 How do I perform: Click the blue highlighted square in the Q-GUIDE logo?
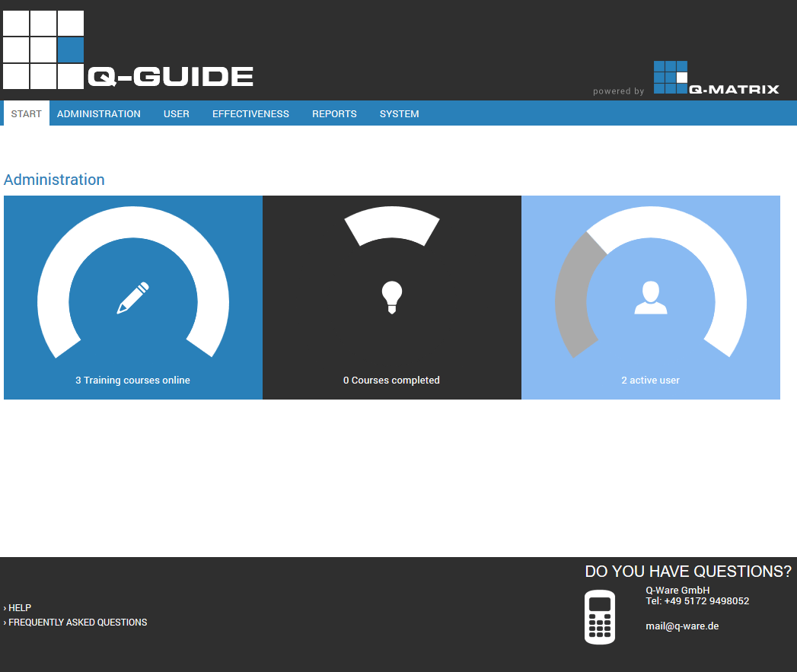tap(69, 49)
